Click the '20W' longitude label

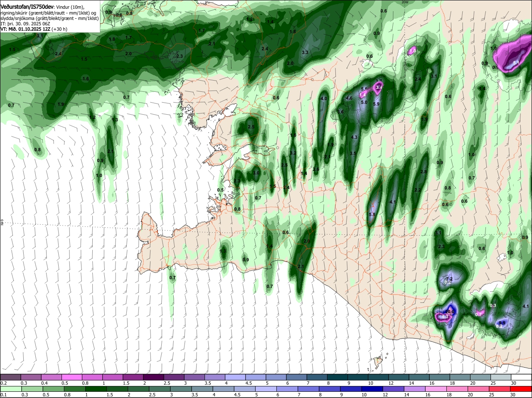pyautogui.click(x=405, y=2)
